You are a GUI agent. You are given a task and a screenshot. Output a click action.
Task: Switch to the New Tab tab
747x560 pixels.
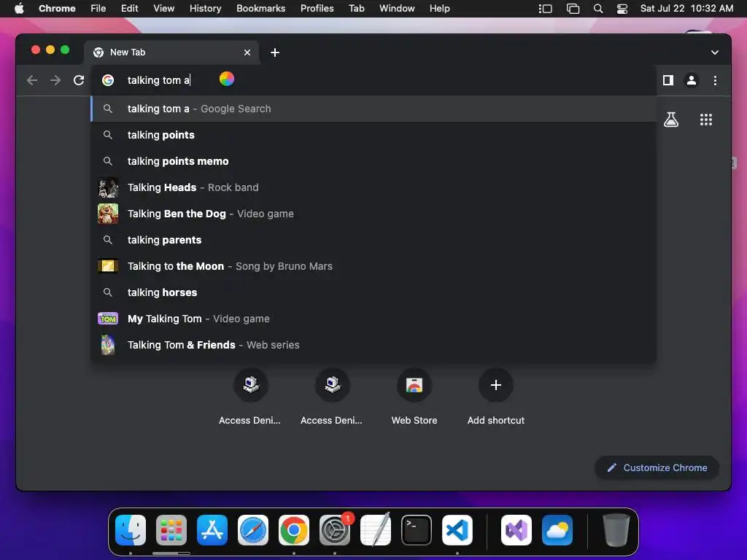coord(171,52)
